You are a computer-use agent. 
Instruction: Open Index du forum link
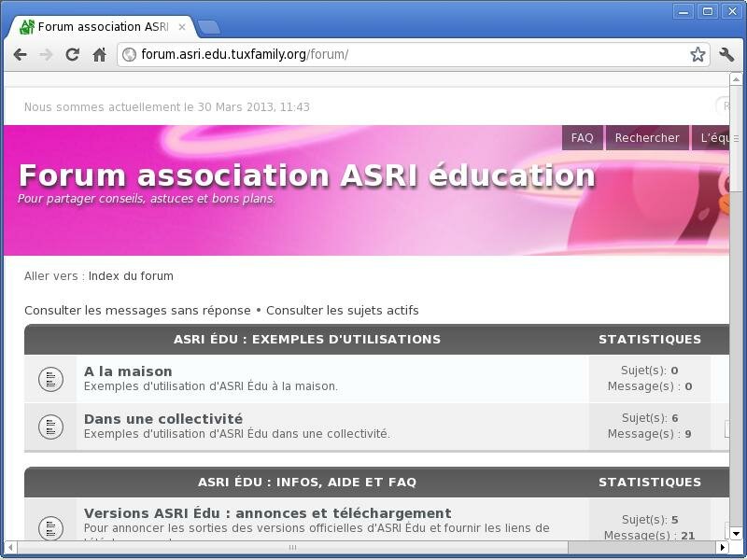[x=131, y=276]
